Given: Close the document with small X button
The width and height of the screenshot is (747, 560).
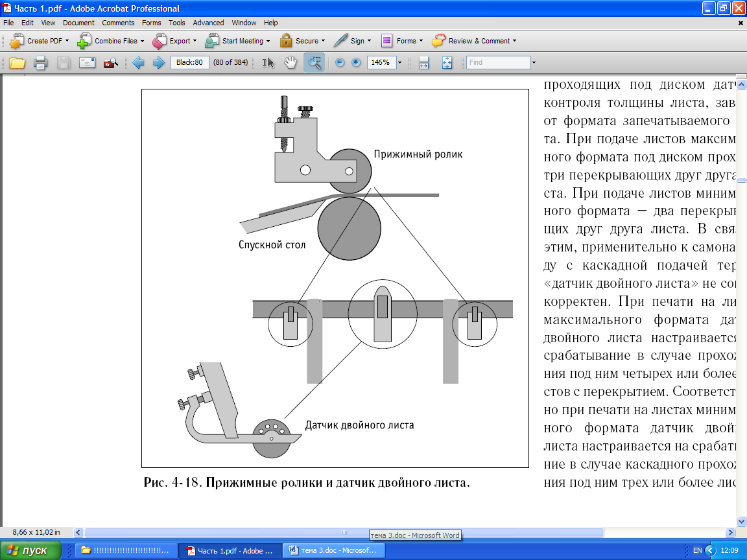Looking at the screenshot, I should 741,23.
